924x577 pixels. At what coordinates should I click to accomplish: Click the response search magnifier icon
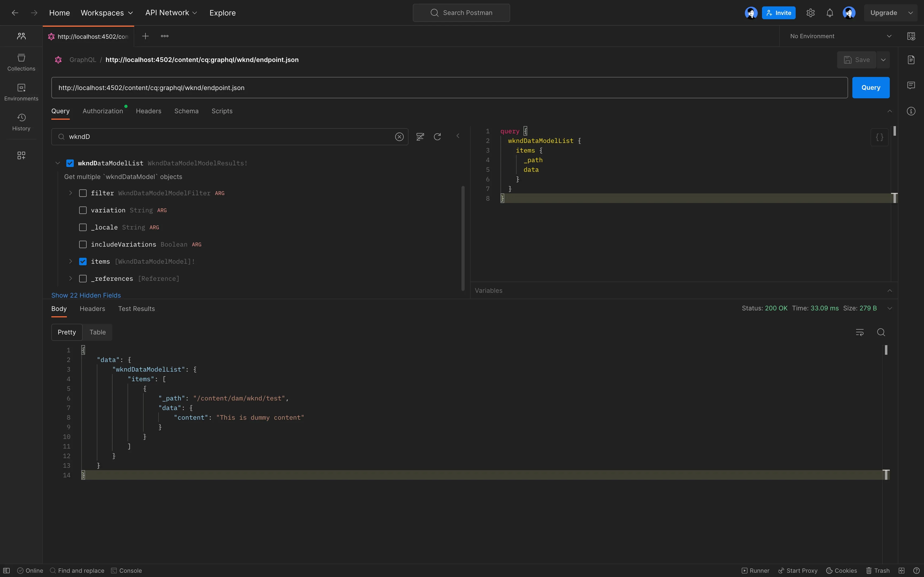pos(881,332)
